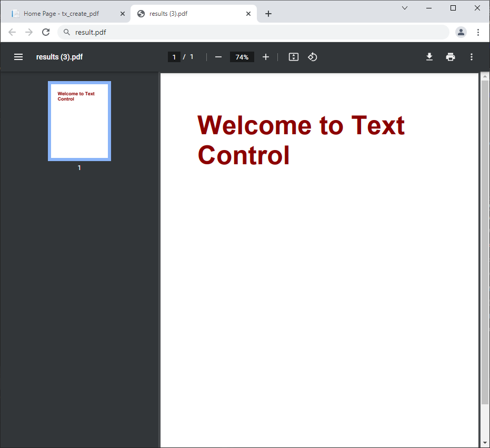Select the page 1 thumbnail
This screenshot has height=448, width=490.
pyautogui.click(x=79, y=121)
